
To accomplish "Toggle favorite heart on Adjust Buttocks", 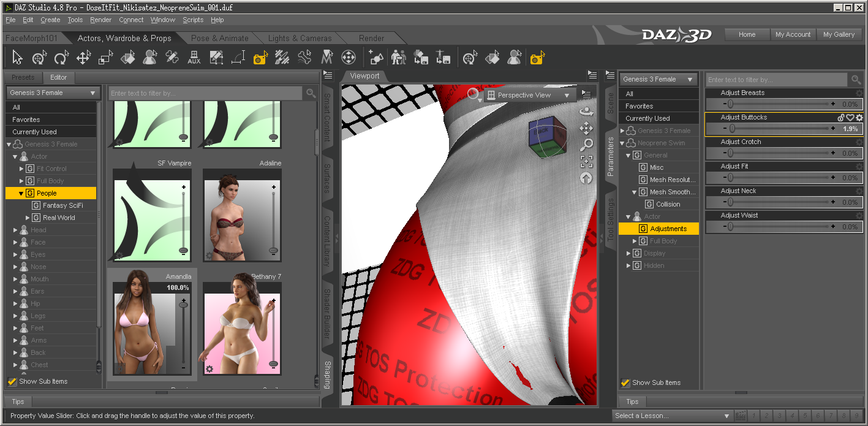I will pyautogui.click(x=850, y=118).
